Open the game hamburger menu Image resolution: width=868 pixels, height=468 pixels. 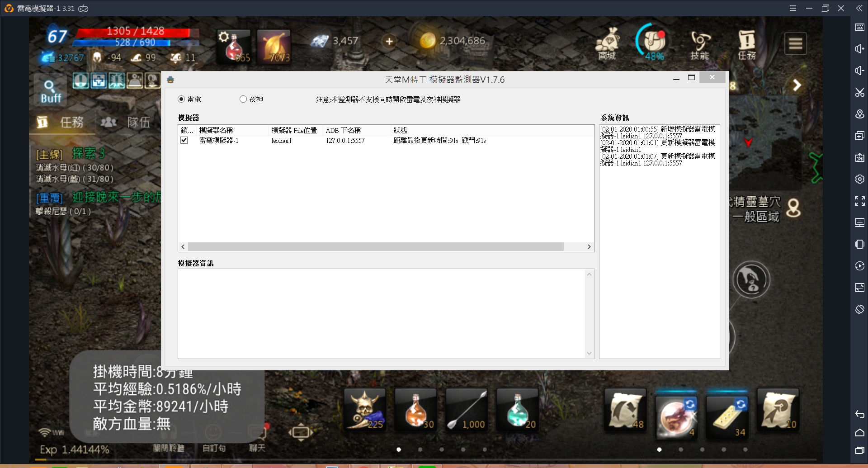click(x=795, y=44)
